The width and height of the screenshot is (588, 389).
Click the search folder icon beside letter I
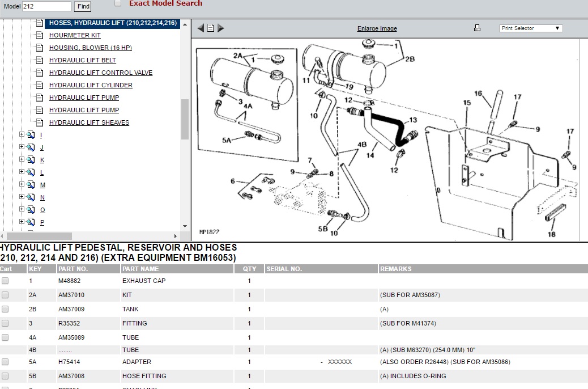point(31,135)
